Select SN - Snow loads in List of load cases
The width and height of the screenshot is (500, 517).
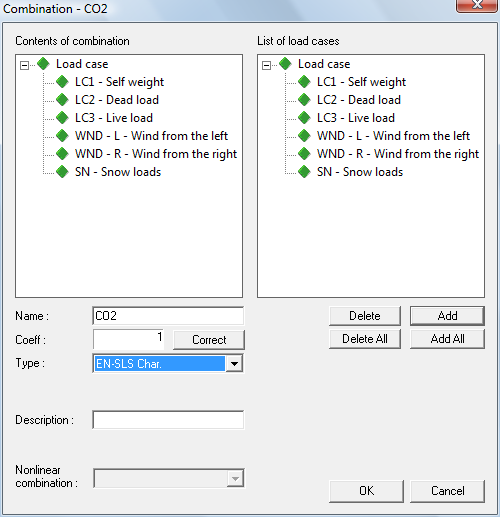pos(360,172)
